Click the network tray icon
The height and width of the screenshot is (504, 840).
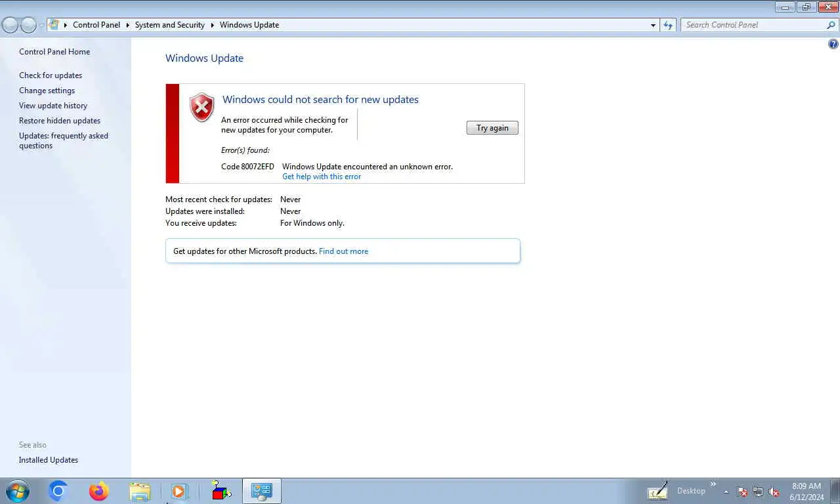coord(758,492)
